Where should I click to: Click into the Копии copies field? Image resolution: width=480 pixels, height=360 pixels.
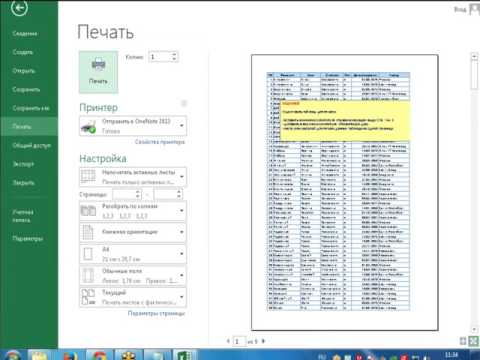point(160,57)
